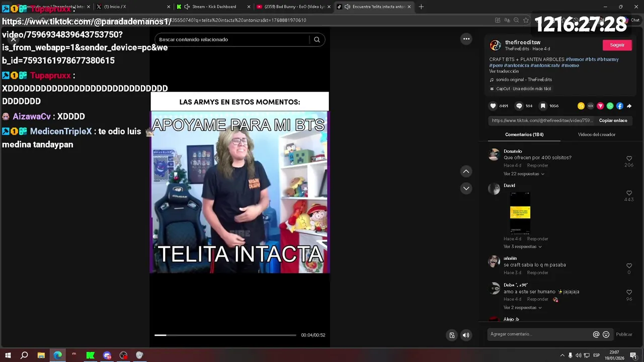
Task: Open emoji picker in comment box
Action: [606, 334]
